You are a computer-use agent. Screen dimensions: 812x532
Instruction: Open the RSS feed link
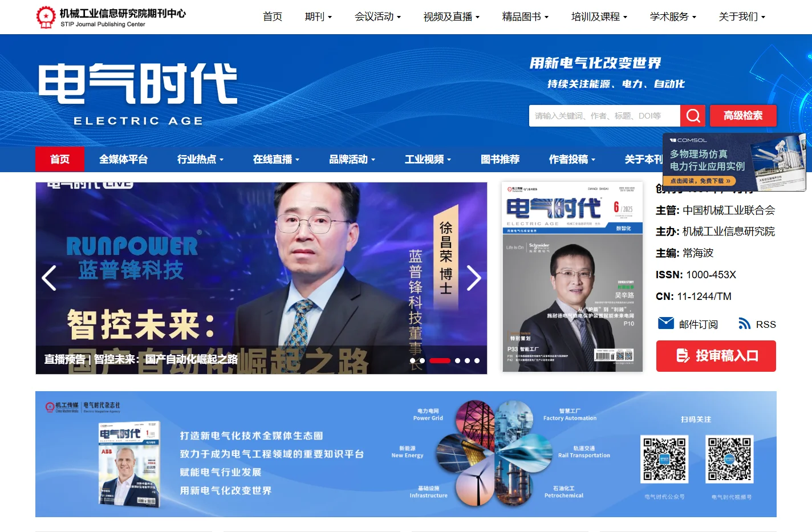click(757, 324)
